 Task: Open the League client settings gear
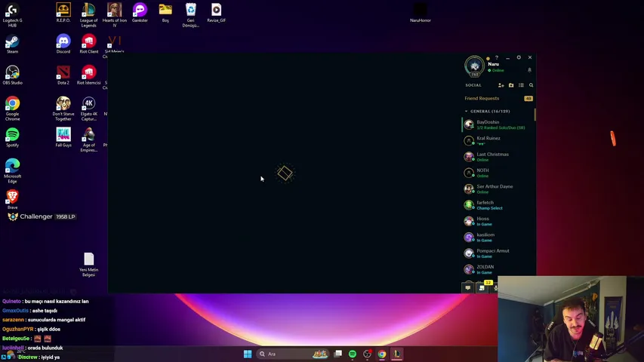[x=519, y=57]
